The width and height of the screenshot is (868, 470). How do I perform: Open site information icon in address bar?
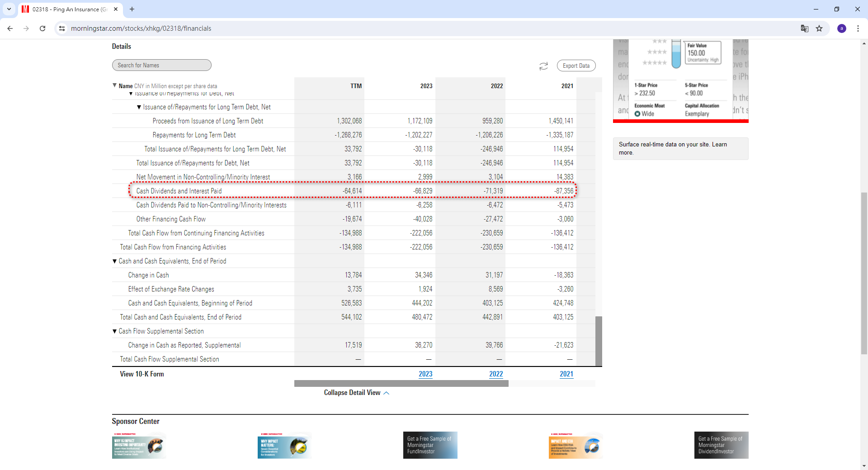point(62,28)
